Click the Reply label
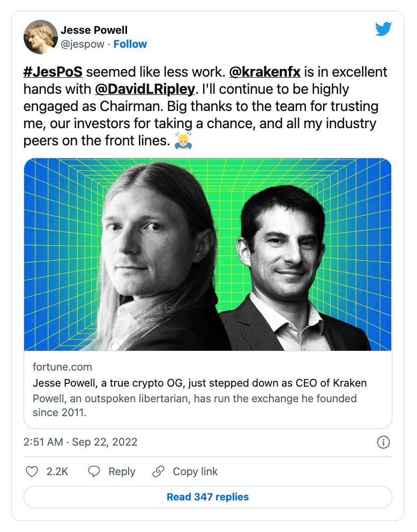This screenshot has height=532, width=417. 122,471
